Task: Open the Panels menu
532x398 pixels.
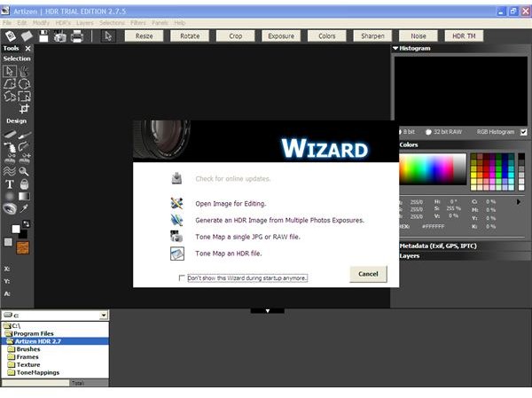Action: [160, 23]
